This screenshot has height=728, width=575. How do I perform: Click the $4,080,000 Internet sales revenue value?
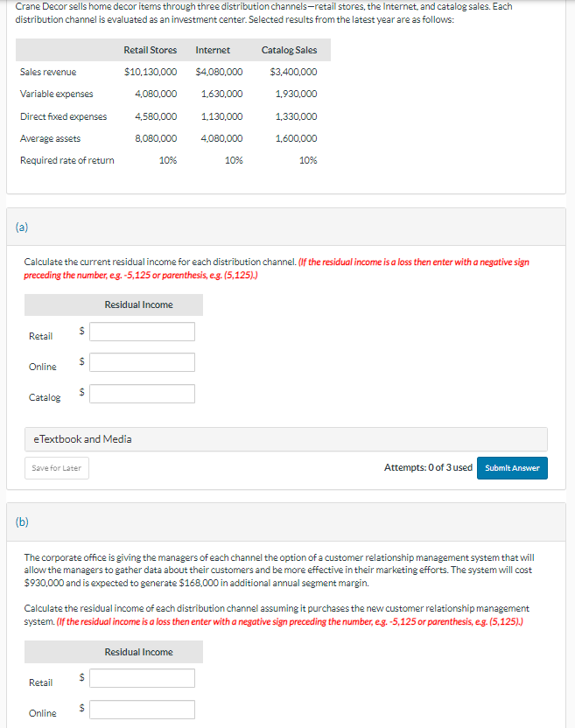click(219, 72)
